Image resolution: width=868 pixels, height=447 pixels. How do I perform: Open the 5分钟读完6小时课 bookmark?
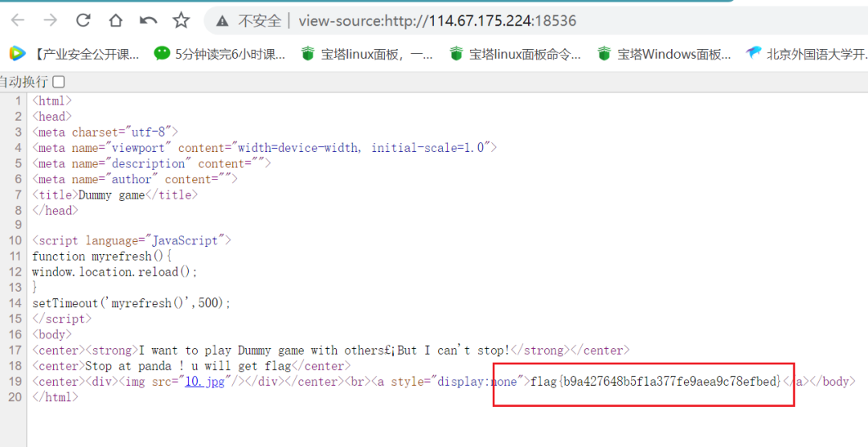[x=219, y=54]
